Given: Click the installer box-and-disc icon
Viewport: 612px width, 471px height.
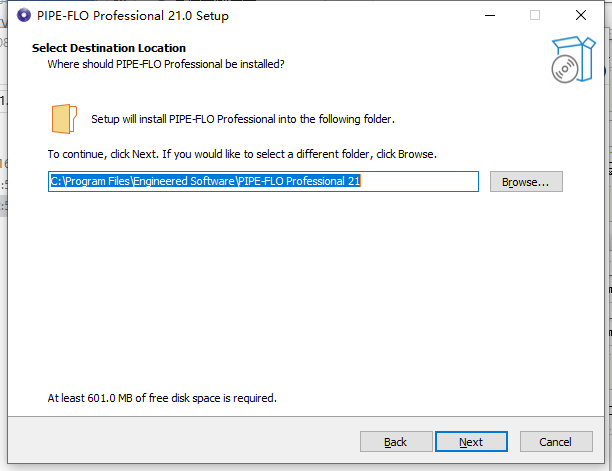Looking at the screenshot, I should pos(573,59).
